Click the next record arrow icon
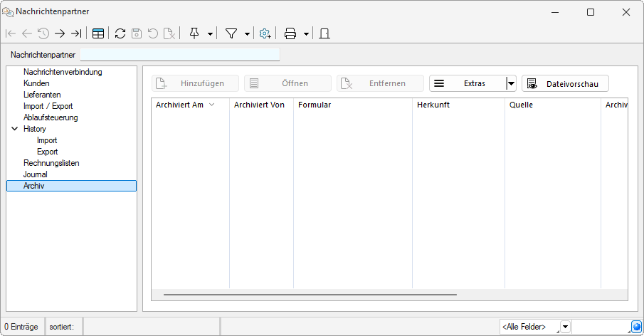The width and height of the screenshot is (644, 336). [x=60, y=33]
